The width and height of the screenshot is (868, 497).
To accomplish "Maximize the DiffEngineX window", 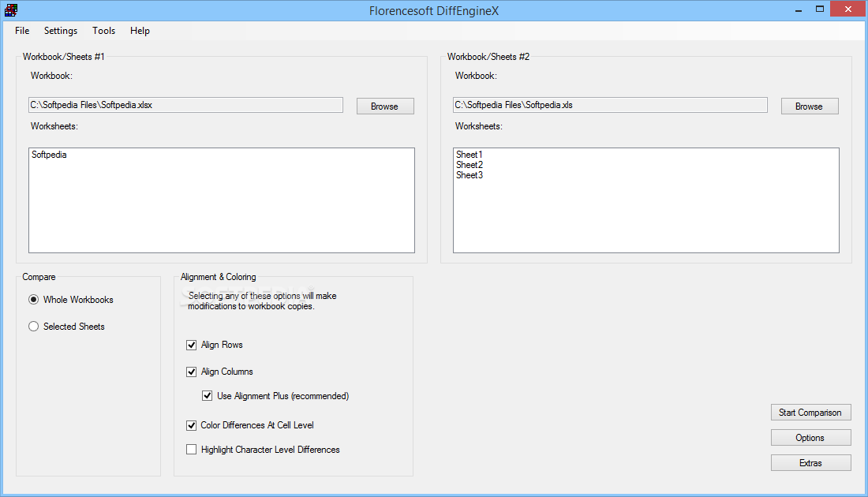I will pos(820,9).
